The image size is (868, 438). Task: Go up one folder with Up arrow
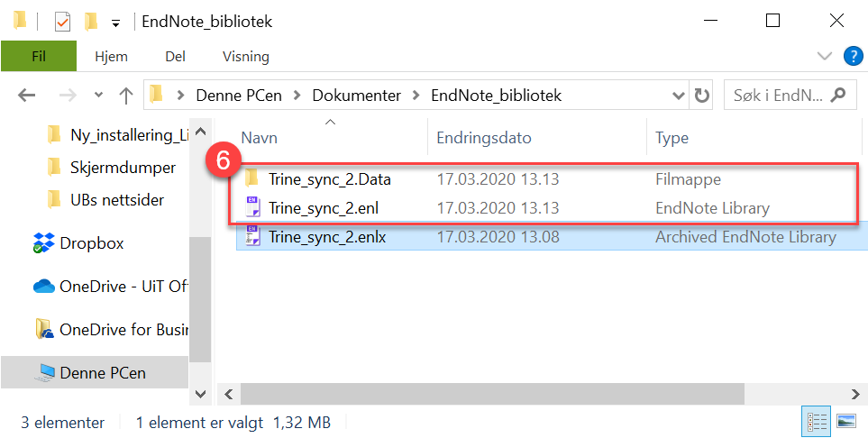(x=126, y=95)
